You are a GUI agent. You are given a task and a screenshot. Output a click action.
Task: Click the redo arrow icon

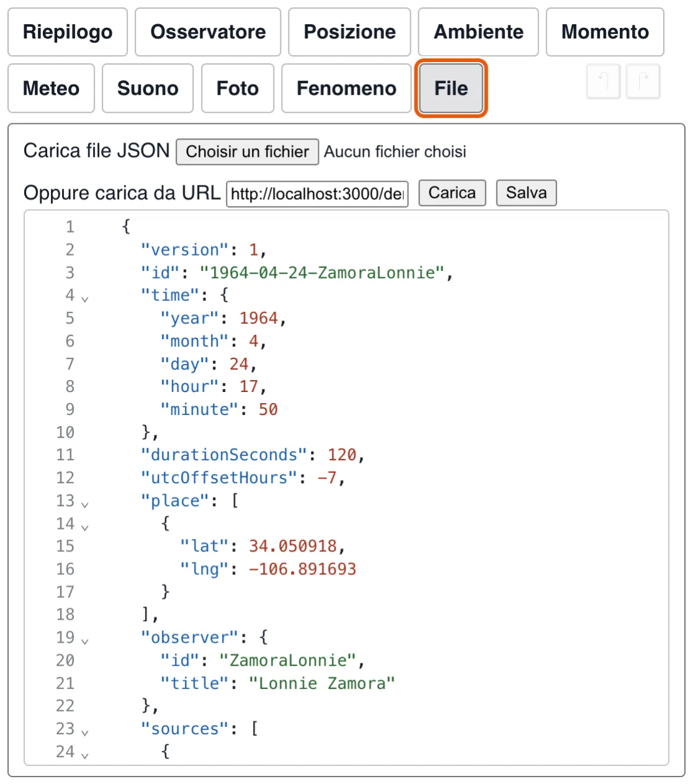643,81
